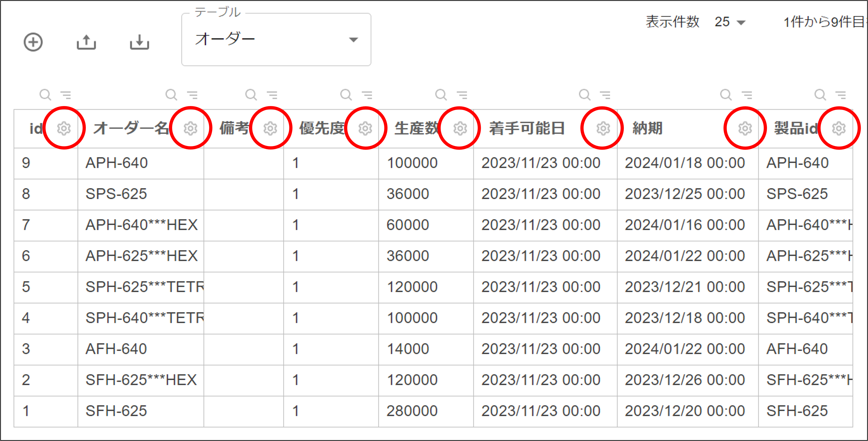Click the search icon above the オーダー名 column
The width and height of the screenshot is (868, 441).
[171, 95]
